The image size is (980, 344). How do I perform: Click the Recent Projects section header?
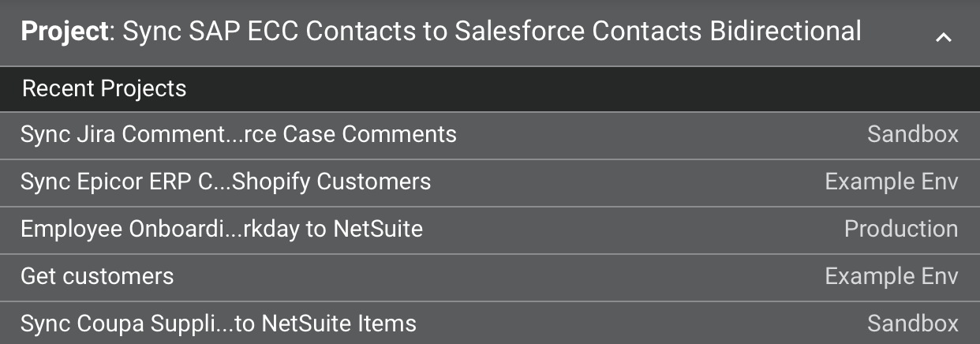click(104, 88)
